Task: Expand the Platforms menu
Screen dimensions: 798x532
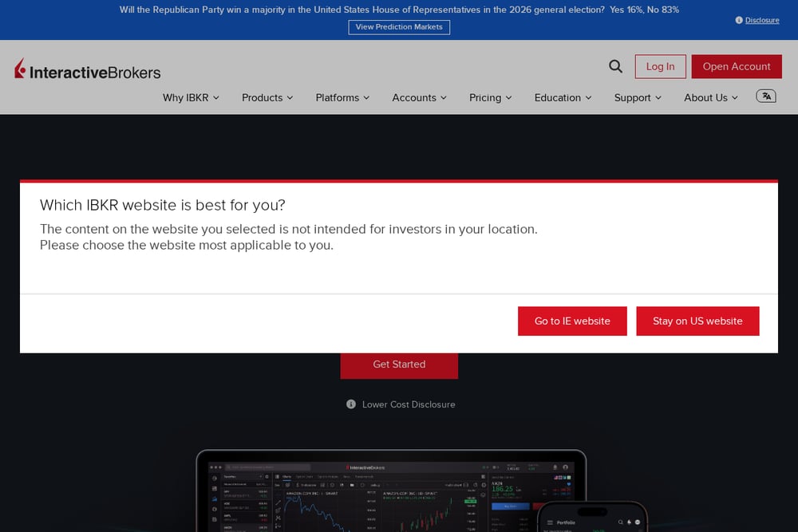Action: (x=342, y=97)
